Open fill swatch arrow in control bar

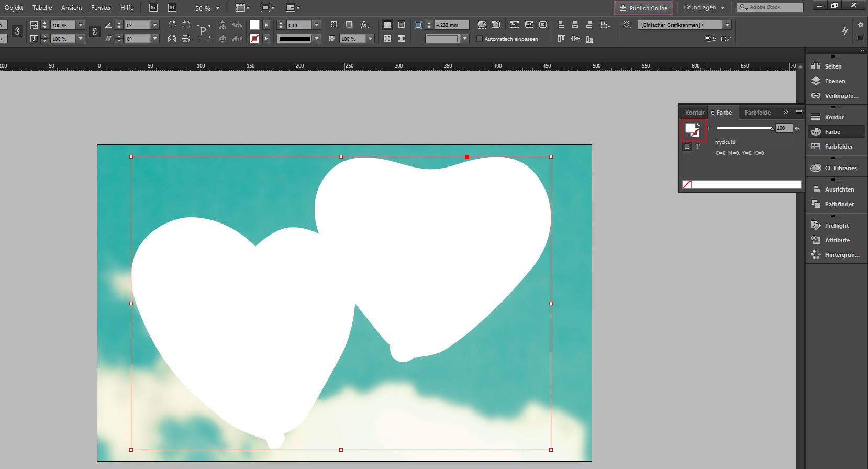[x=266, y=25]
